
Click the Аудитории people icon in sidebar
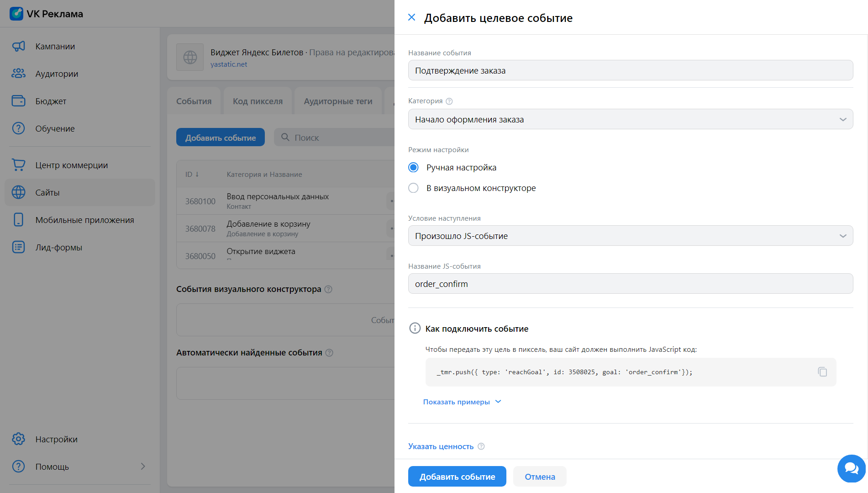[x=18, y=74]
